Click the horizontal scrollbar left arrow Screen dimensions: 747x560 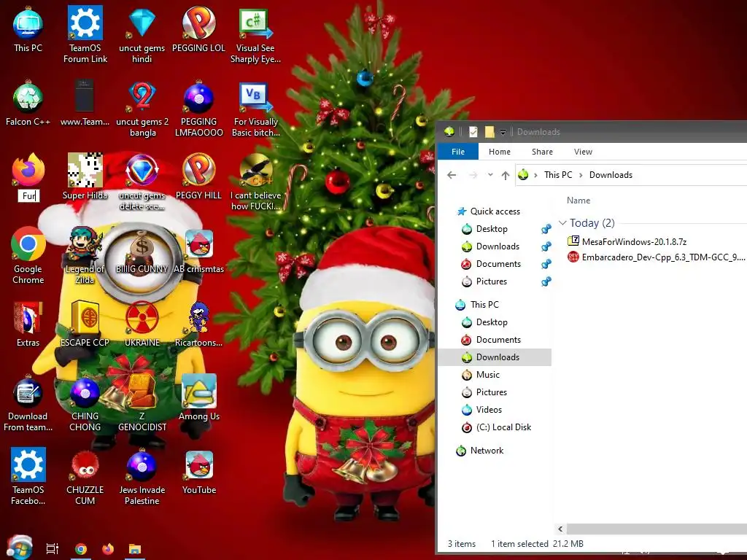click(x=560, y=529)
